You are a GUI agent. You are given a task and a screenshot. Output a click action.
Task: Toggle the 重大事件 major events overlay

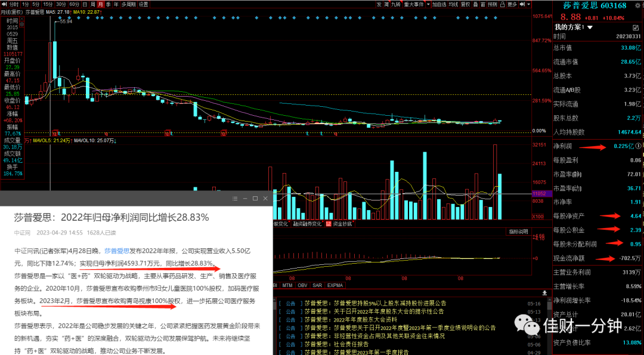414,4
